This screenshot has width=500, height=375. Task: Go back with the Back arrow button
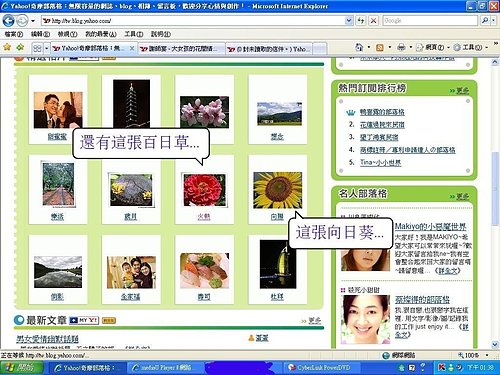[x=8, y=21]
